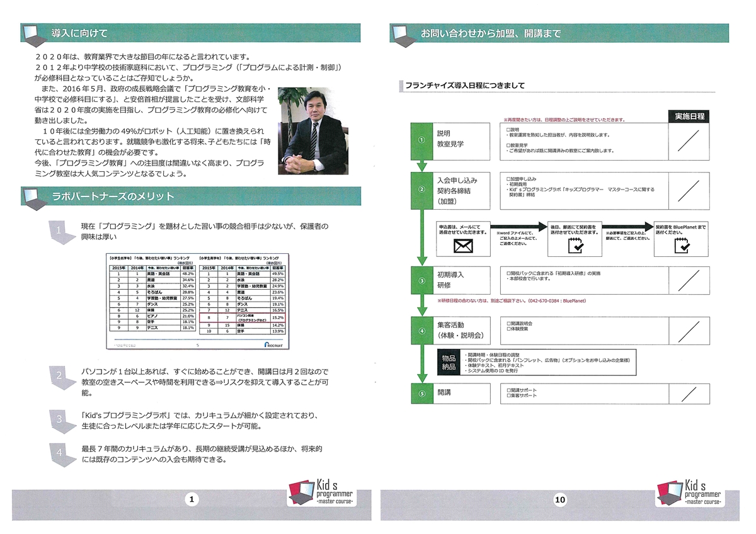This screenshot has width=756, height=534.
Task: Click the line starting ２０２０年は、教育業界で
Action: (x=143, y=57)
